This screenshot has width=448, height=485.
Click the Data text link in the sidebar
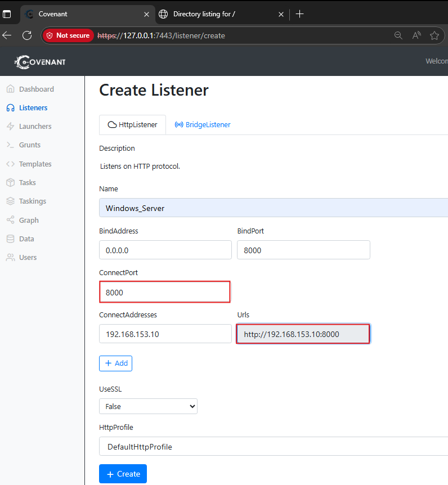click(x=26, y=239)
